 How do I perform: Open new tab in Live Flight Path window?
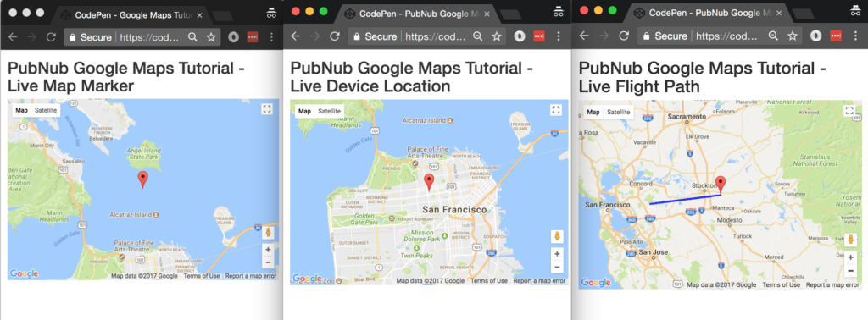[804, 14]
